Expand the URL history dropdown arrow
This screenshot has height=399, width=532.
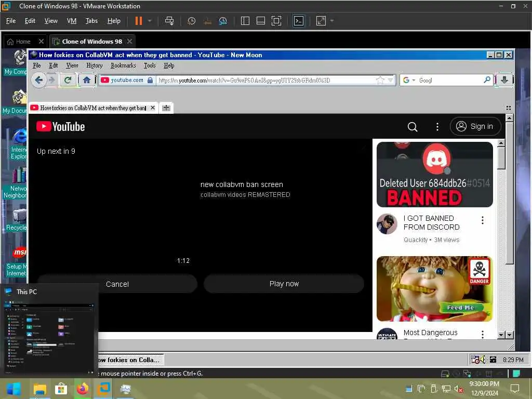[x=391, y=81]
